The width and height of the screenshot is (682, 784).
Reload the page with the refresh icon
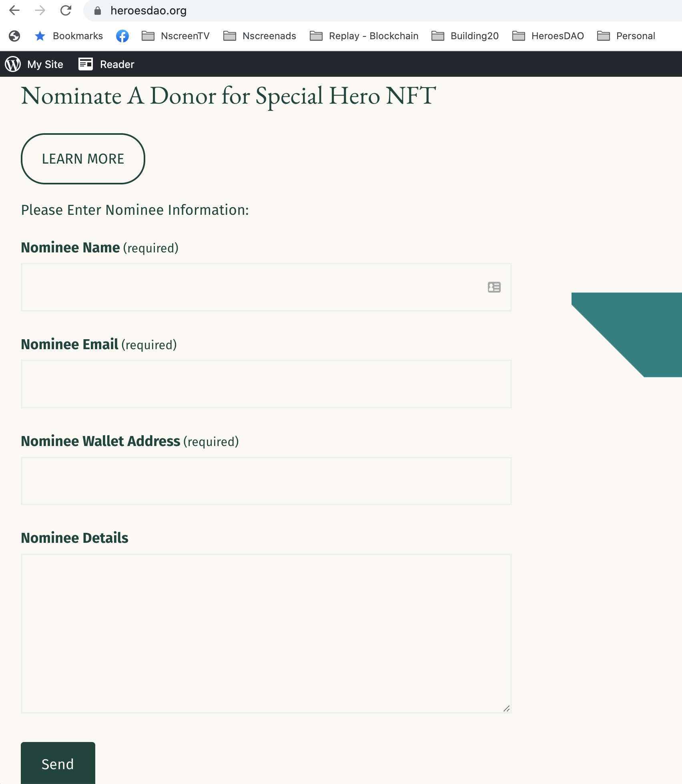(x=66, y=10)
